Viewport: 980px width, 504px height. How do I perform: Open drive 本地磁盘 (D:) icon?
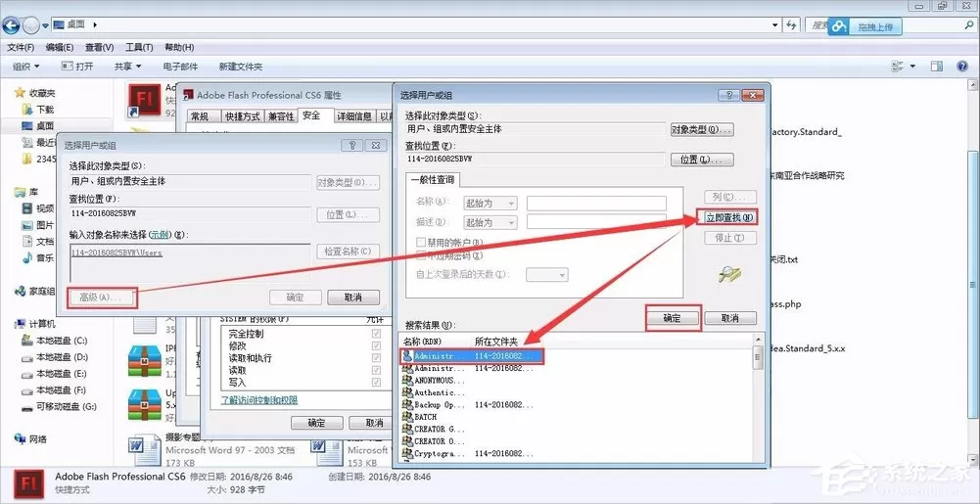point(26,357)
